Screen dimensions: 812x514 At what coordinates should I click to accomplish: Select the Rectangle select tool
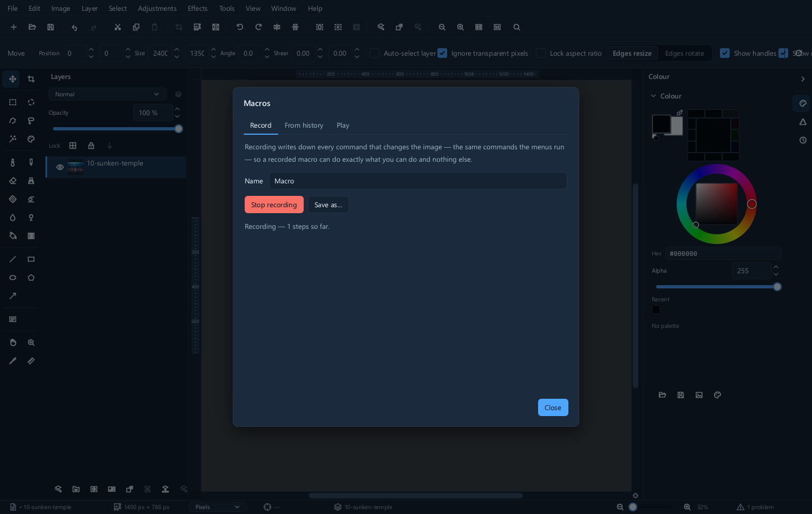[12, 102]
